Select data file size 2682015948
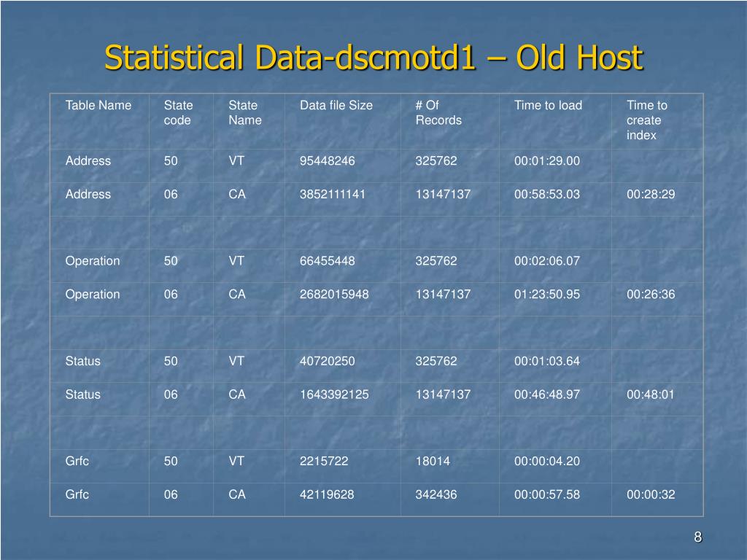The image size is (747, 560). pos(334,295)
